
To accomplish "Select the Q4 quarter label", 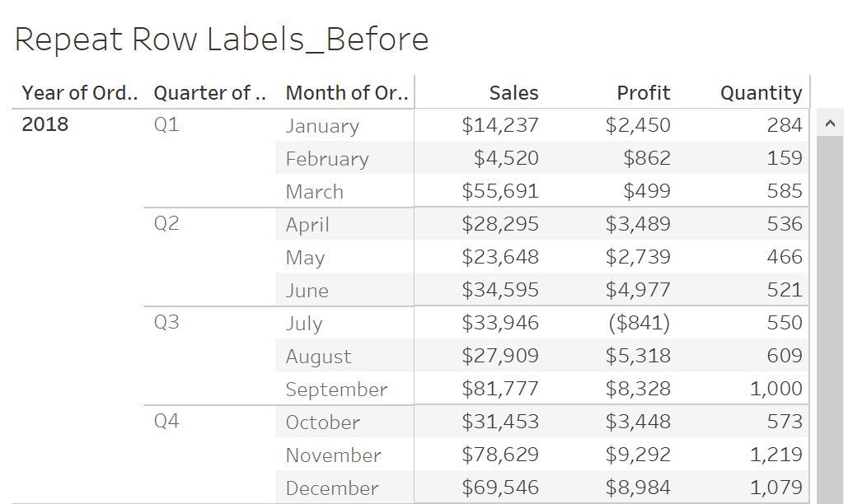I will (166, 422).
